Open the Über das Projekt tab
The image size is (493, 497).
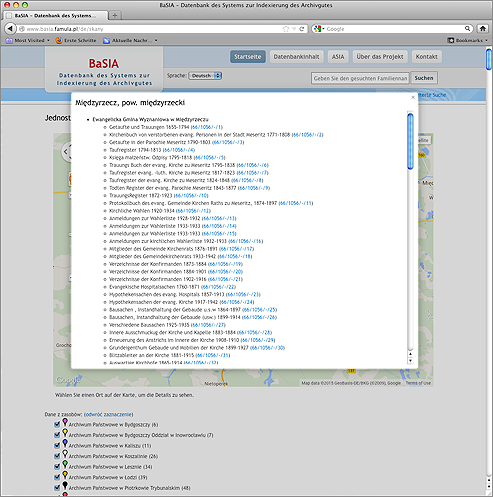tap(380, 57)
